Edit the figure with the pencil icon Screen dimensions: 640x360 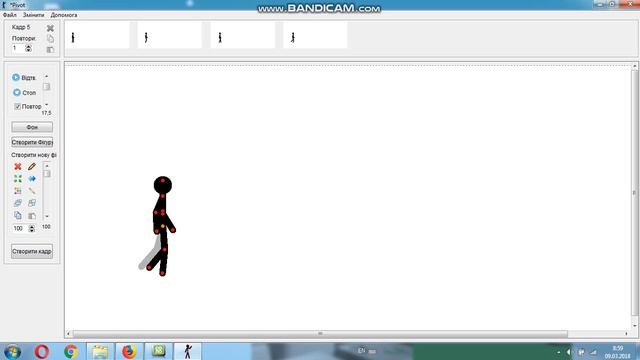click(32, 167)
